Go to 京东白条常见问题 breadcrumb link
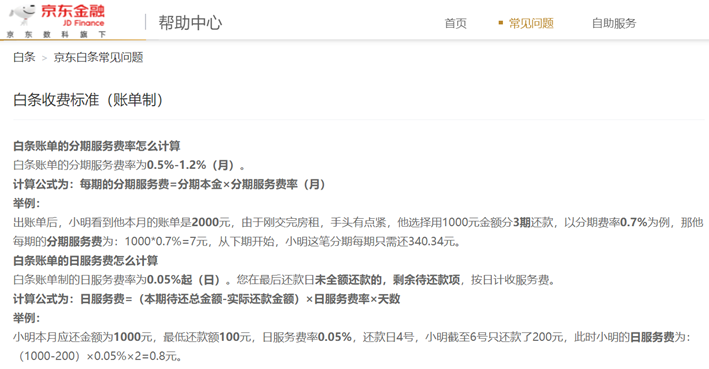The height and width of the screenshot is (369, 709). click(x=98, y=57)
